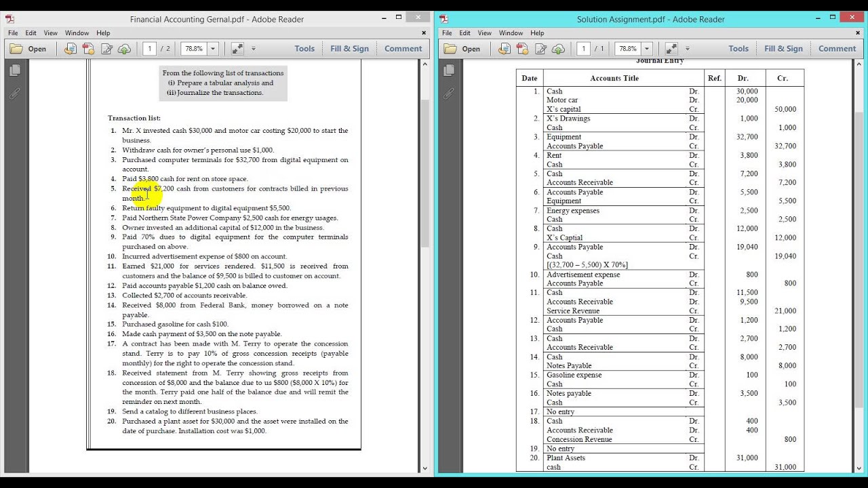The image size is (868, 488).
Task: Open Comment pane in Solution Assignment window
Action: click(x=837, y=49)
